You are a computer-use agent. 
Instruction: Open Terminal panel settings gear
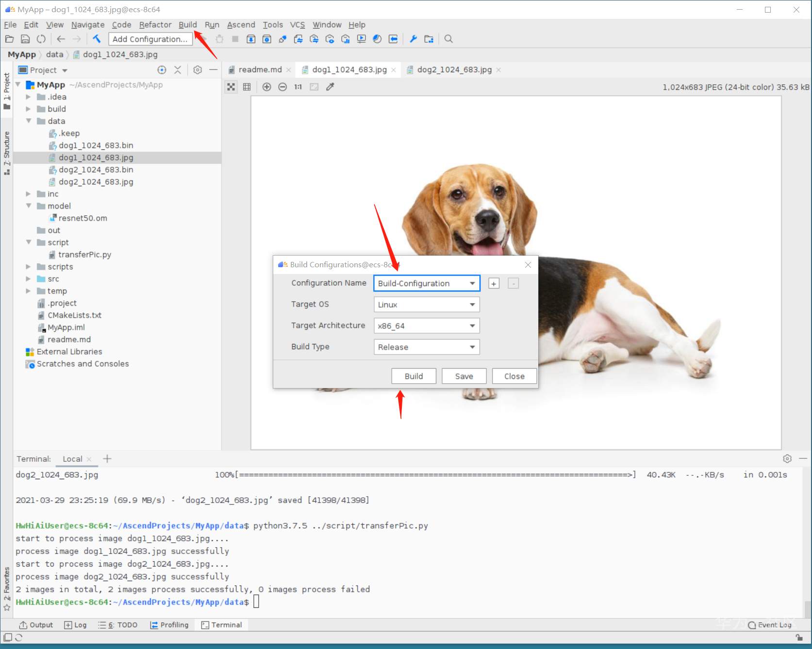(787, 458)
